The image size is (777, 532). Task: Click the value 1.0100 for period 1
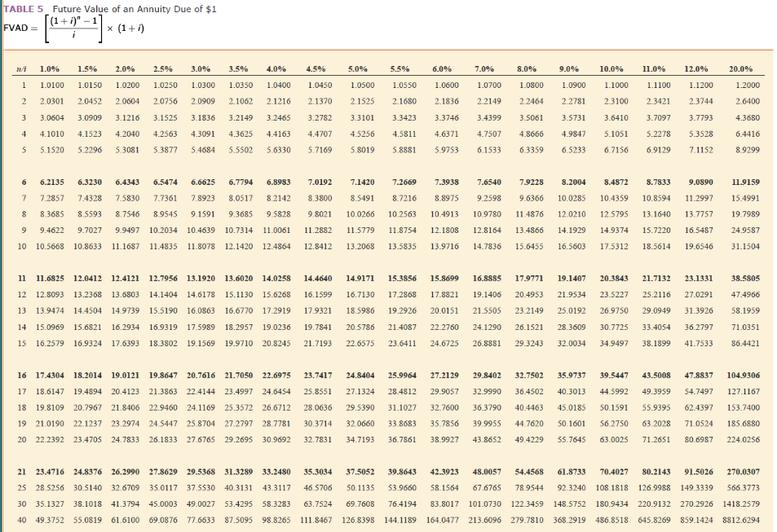point(52,84)
